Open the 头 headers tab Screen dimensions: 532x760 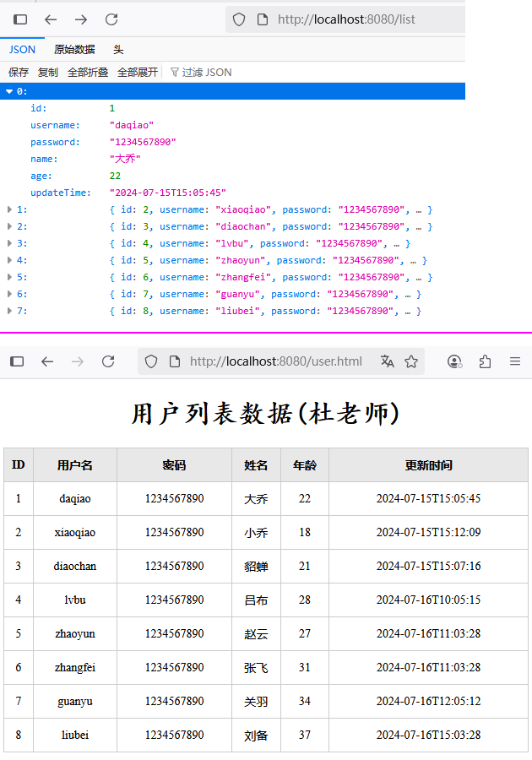click(118, 50)
